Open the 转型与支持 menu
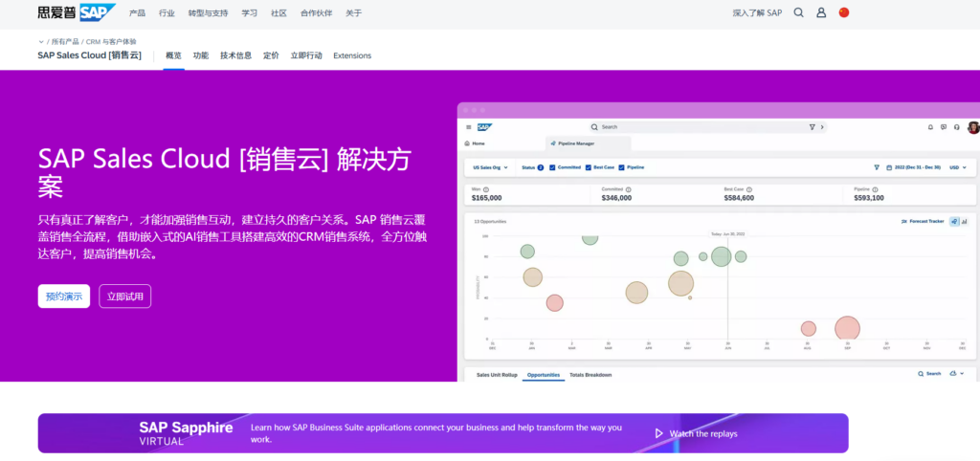980x461 pixels. click(x=208, y=12)
